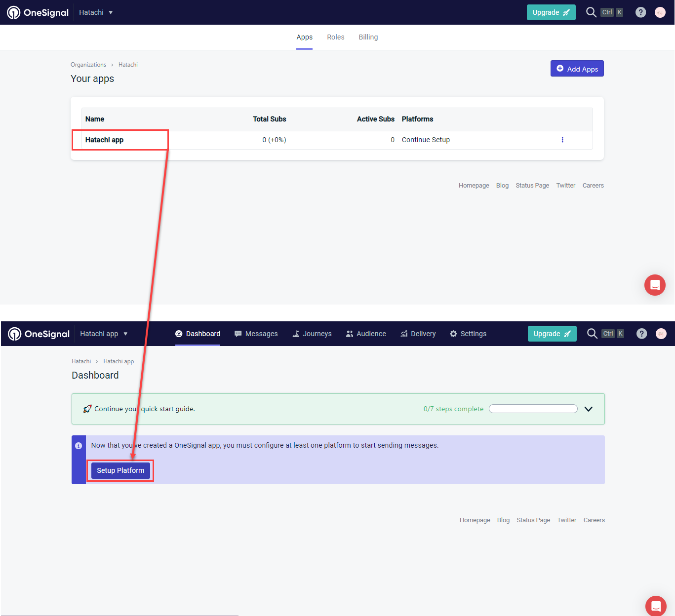Image resolution: width=675 pixels, height=616 pixels.
Task: Open the Messages nav tab
Action: click(256, 334)
